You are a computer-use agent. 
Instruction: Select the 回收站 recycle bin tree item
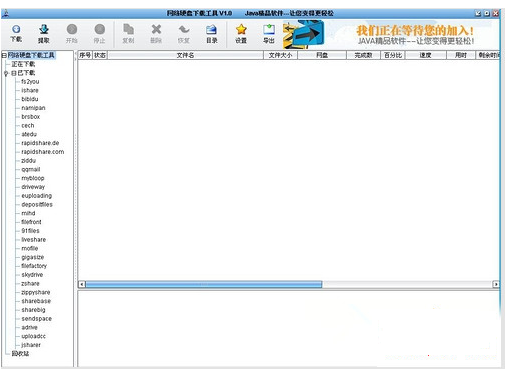20,354
